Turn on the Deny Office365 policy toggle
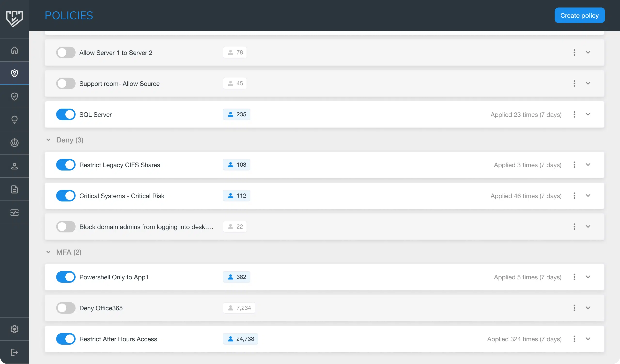The height and width of the screenshot is (364, 620). [66, 308]
